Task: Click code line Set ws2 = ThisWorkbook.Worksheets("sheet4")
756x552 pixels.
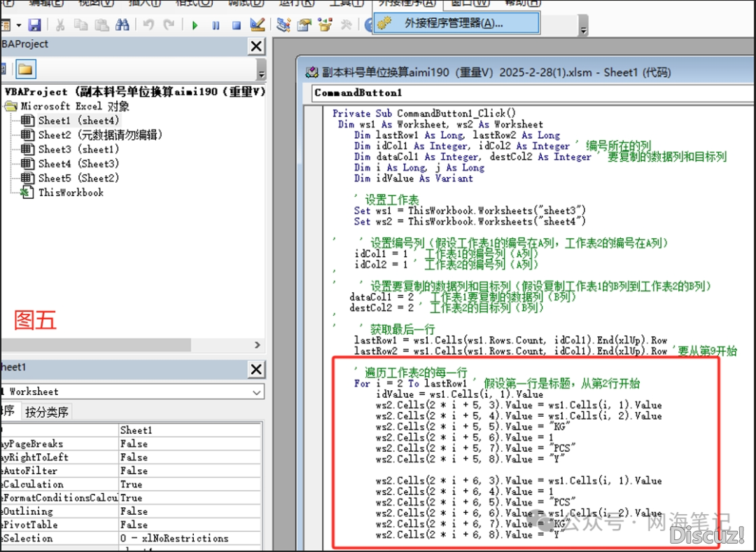Action: pos(470,221)
